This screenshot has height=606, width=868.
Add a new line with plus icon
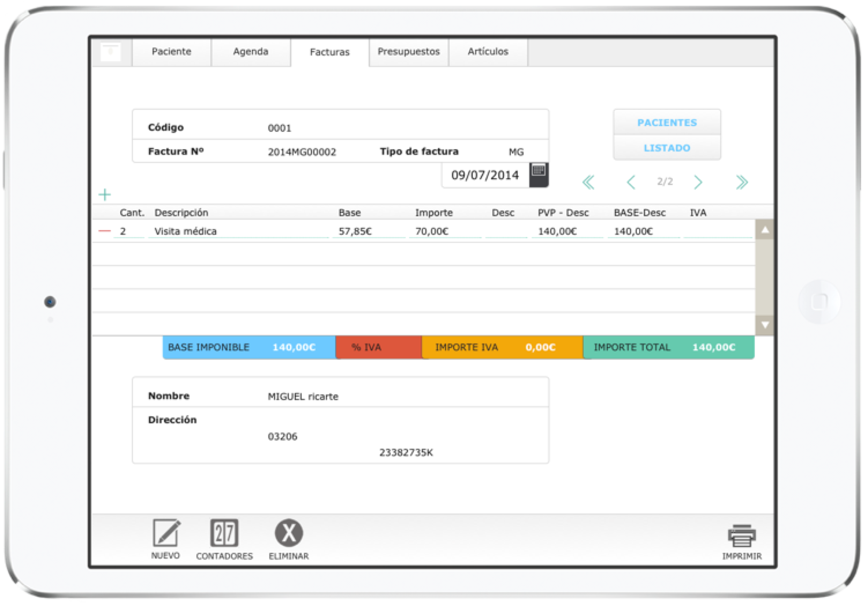[105, 195]
